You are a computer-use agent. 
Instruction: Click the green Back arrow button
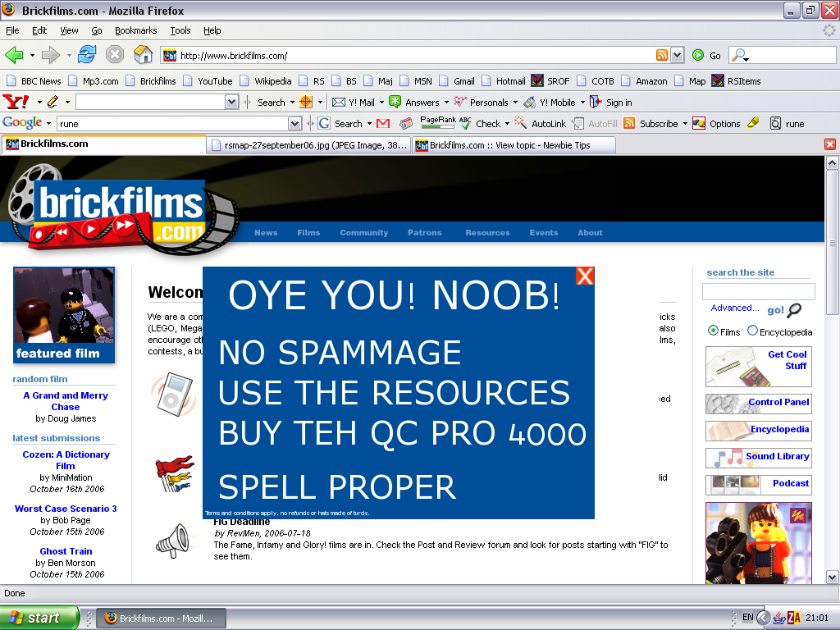coord(15,55)
